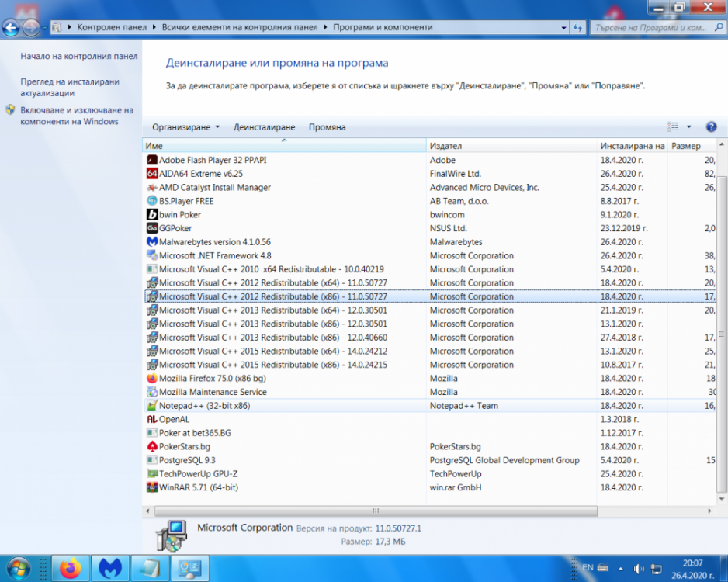The height and width of the screenshot is (582, 728).
Task: Select Visual C++ 2013 Redistributable (x86) 12.0.40660 row
Action: pyautogui.click(x=430, y=338)
